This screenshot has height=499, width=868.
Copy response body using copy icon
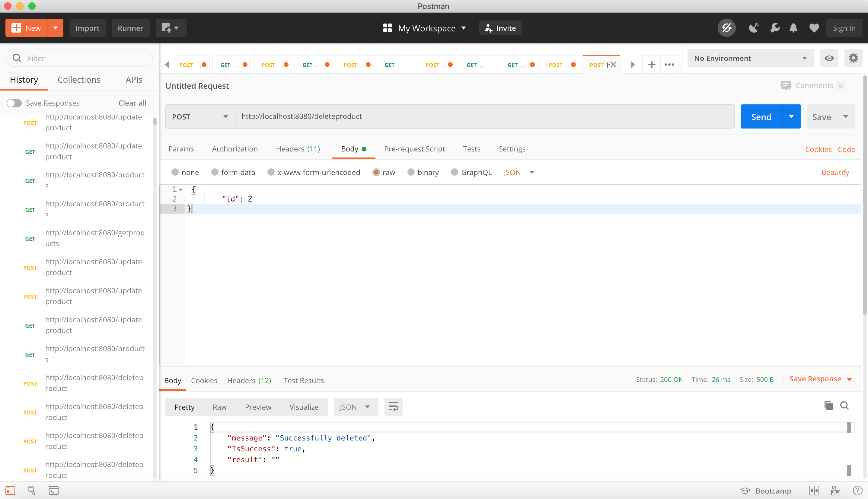(x=828, y=405)
